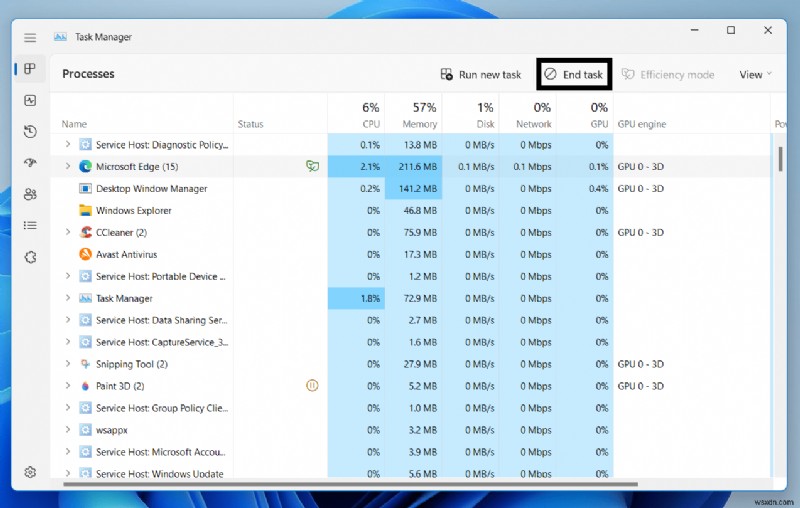The image size is (800, 508).
Task: Expand Service Host: Portable Device row
Action: coord(67,276)
